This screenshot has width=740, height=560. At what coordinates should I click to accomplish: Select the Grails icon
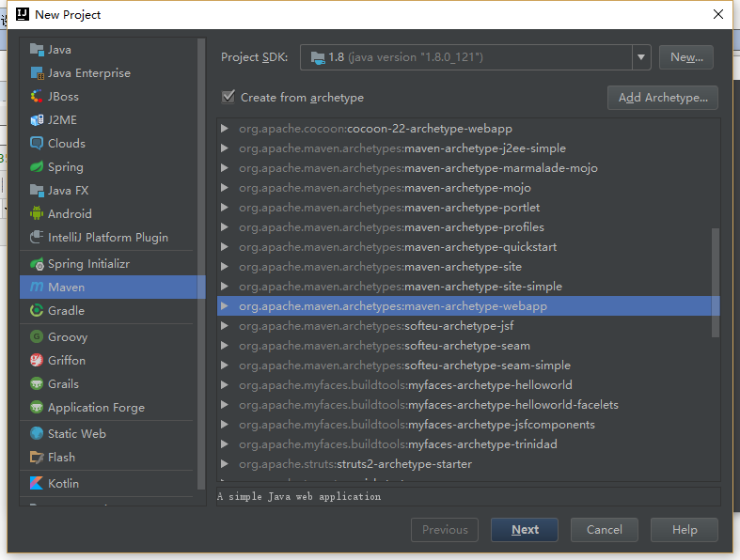coord(37,384)
